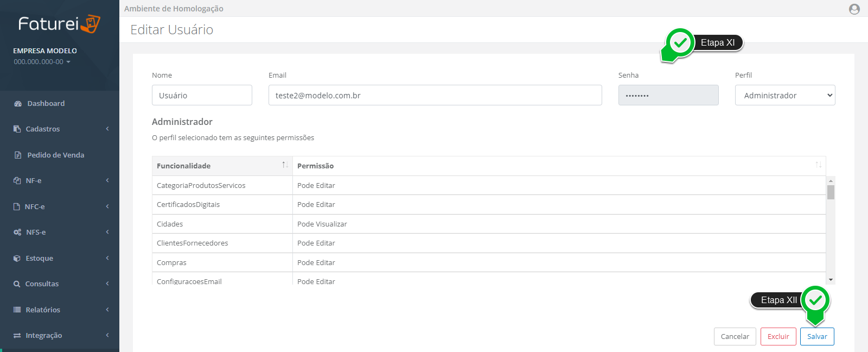Click the Faturei logo
The width and height of the screenshot is (868, 352).
click(59, 24)
